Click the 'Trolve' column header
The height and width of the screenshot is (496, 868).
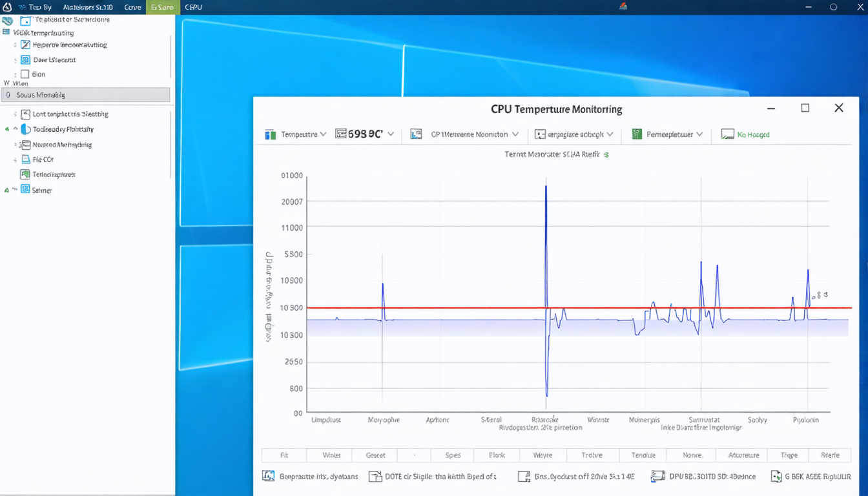(592, 455)
